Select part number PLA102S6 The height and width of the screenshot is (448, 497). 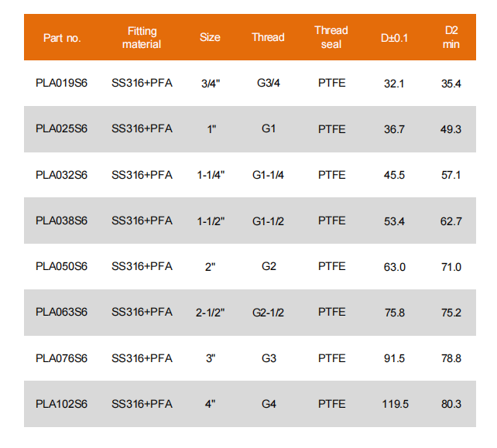click(62, 404)
